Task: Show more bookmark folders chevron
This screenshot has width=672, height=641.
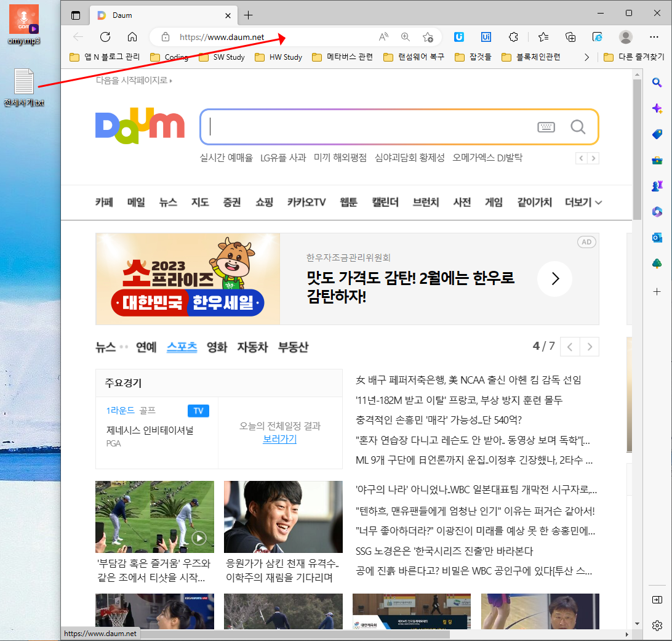Action: pyautogui.click(x=586, y=57)
